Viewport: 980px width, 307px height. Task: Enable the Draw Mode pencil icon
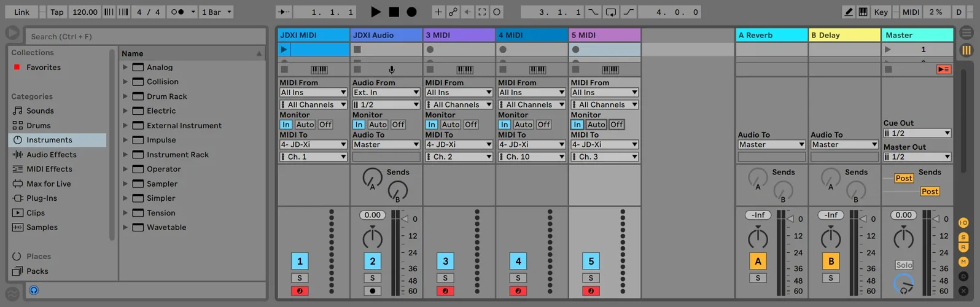coord(848,12)
